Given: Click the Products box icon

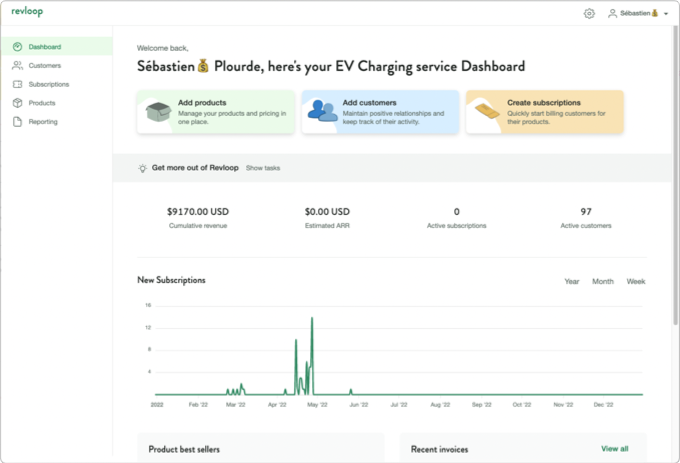Looking at the screenshot, I should coord(17,103).
